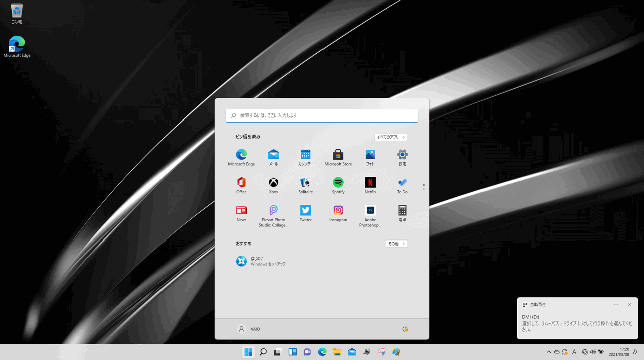Viewport: 644px width, 360px height.
Task: Open Chat (Teams) on taskbar
Action: pos(307,352)
